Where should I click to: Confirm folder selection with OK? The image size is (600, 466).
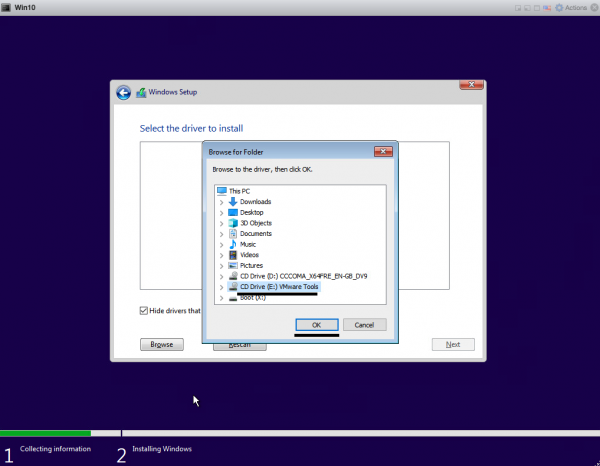[x=317, y=325]
